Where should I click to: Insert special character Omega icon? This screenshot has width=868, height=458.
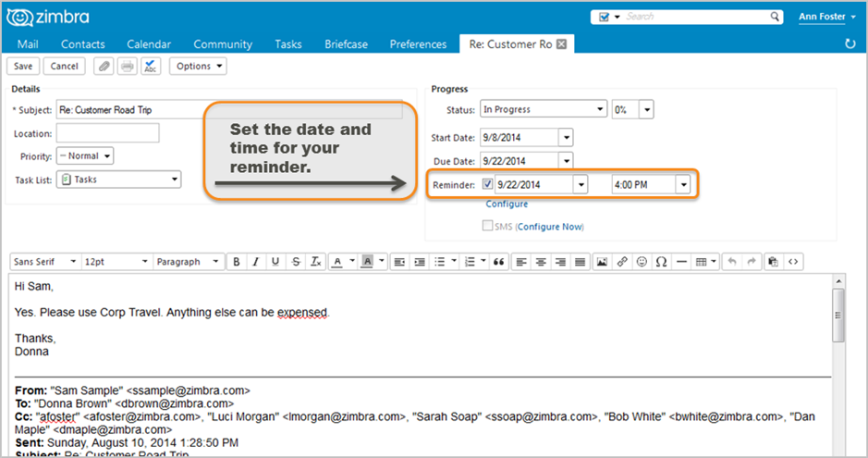click(x=662, y=262)
